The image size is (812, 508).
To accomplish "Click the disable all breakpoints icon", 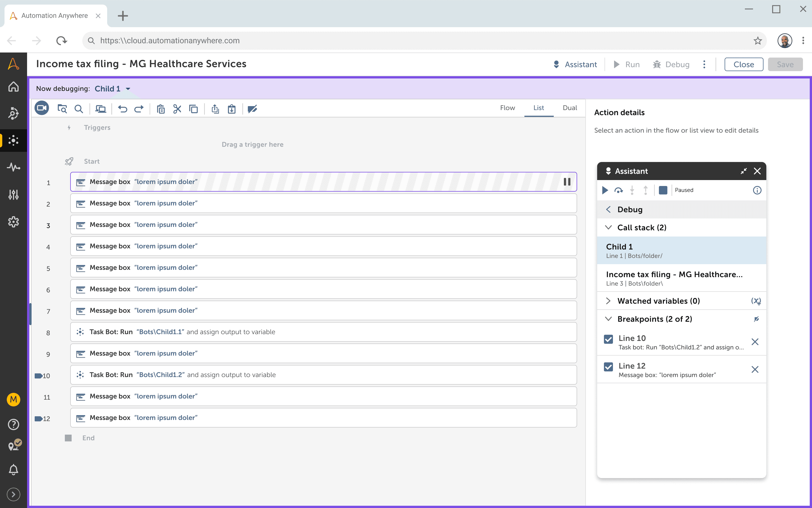I will click(x=756, y=319).
